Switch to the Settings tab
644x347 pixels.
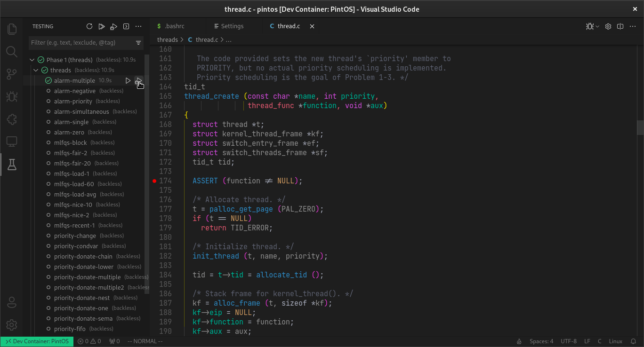[x=233, y=26]
